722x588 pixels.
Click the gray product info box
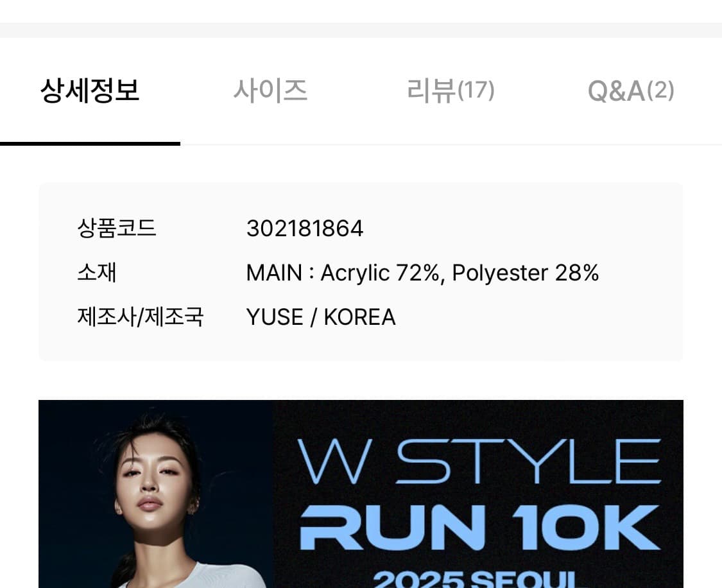tap(361, 272)
